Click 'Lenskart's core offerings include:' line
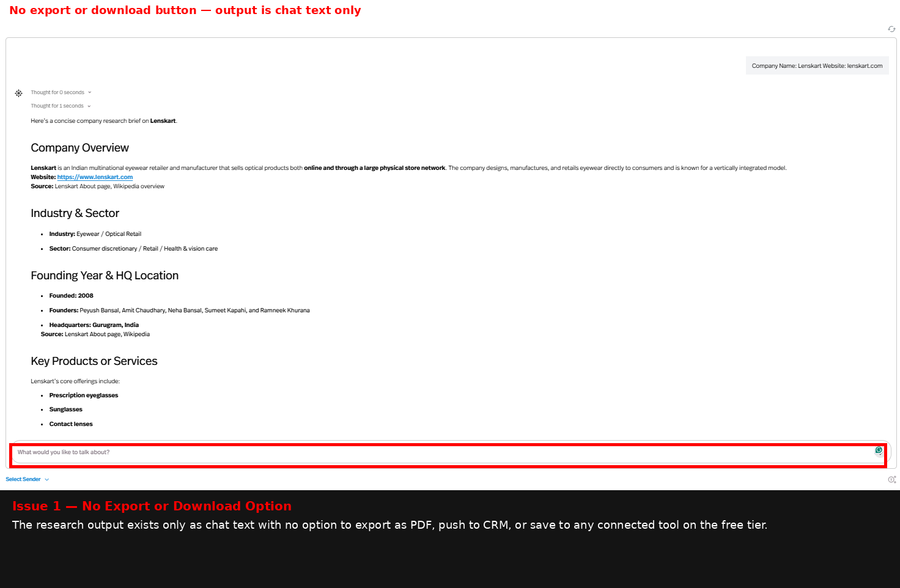Screen dimensions: 900x588 click(75, 381)
